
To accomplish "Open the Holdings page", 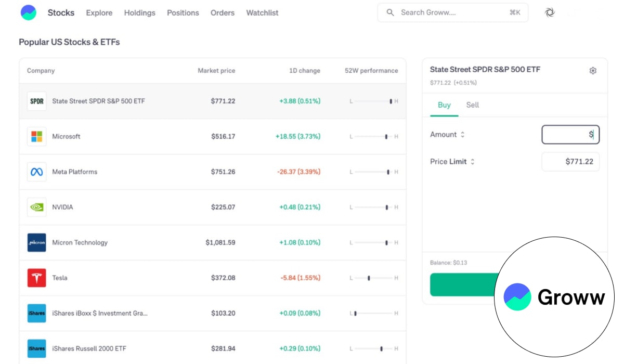I will pyautogui.click(x=139, y=12).
